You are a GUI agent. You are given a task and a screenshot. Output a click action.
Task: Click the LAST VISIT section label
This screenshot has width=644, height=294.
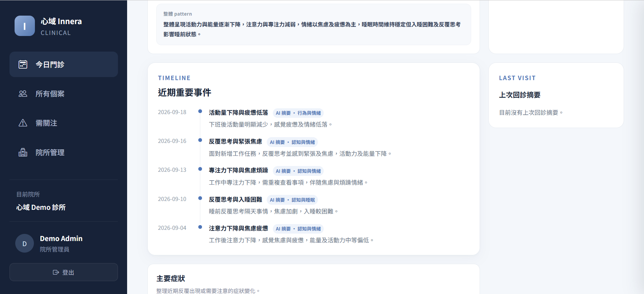pos(517,78)
